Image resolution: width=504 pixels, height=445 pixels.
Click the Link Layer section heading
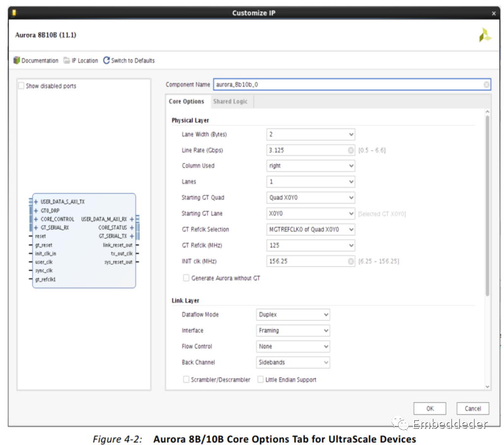[185, 300]
